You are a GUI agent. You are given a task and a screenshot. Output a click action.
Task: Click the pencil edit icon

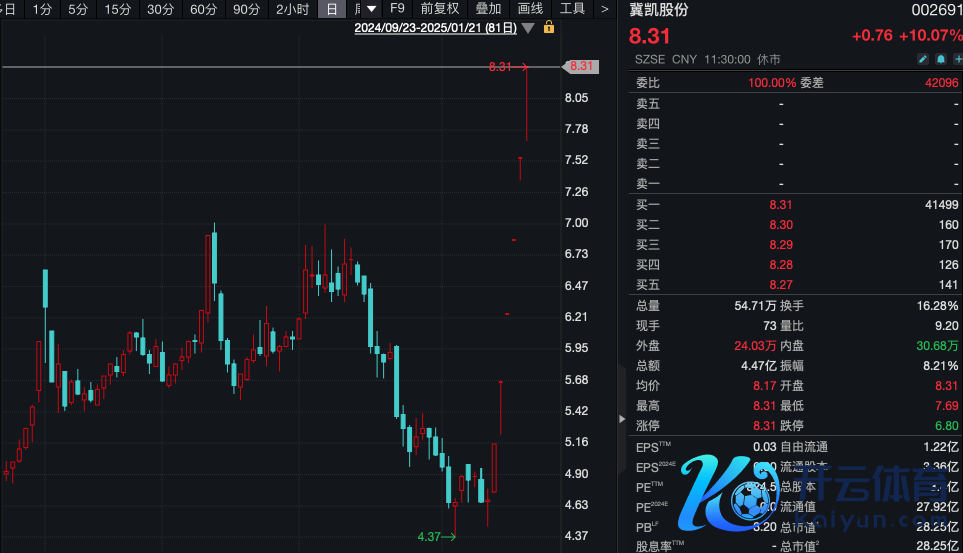[923, 60]
